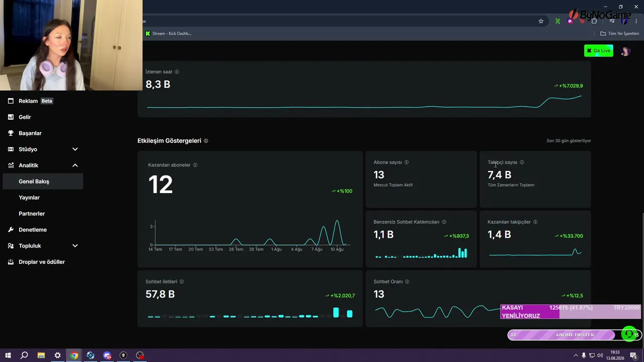Image resolution: width=644 pixels, height=362 pixels.
Task: Click the +%33.700 follower growth value
Action: (x=569, y=236)
